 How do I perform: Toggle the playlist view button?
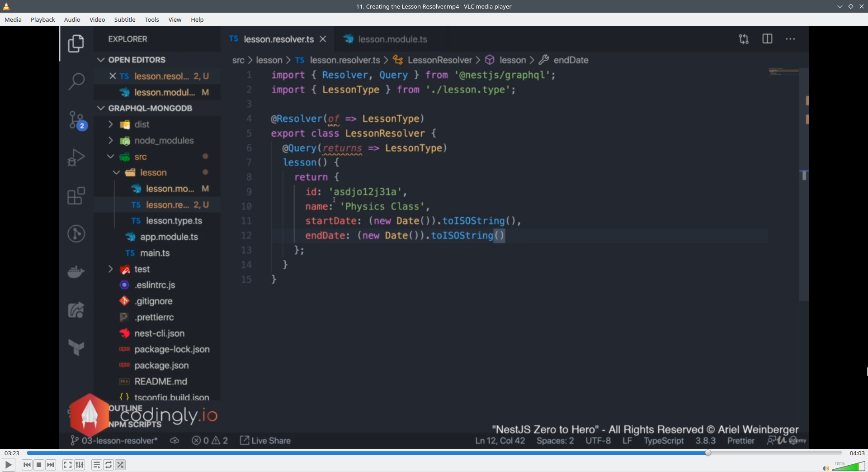pos(97,465)
